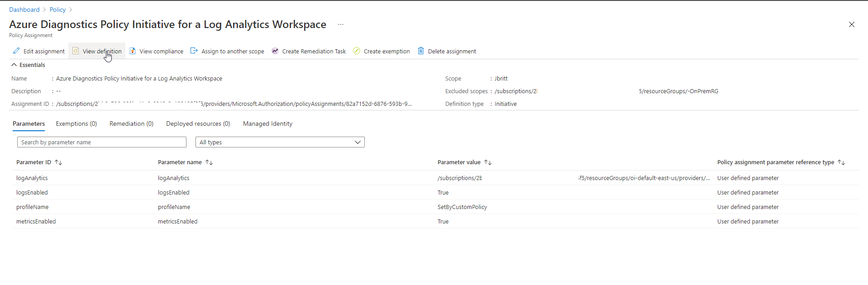This screenshot has width=868, height=285.
Task: Switch to the Exemptions (0) tab
Action: tap(76, 123)
